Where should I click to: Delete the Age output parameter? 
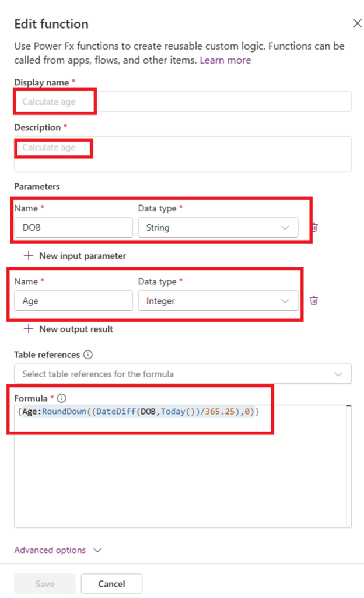[x=314, y=300]
